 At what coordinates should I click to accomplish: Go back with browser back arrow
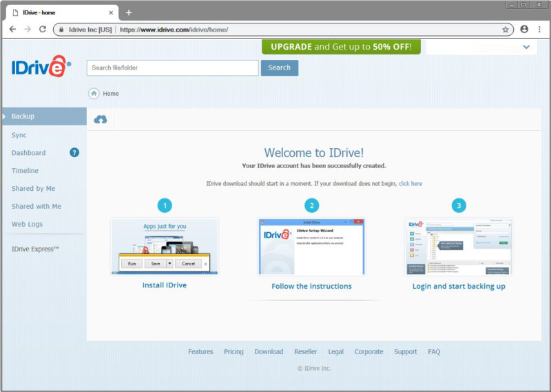(x=12, y=29)
